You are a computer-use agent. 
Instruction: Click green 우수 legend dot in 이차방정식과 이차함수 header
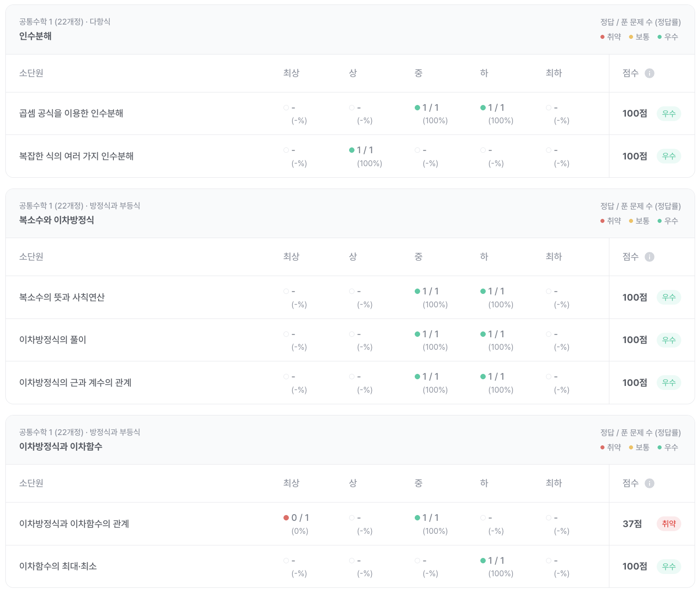659,447
